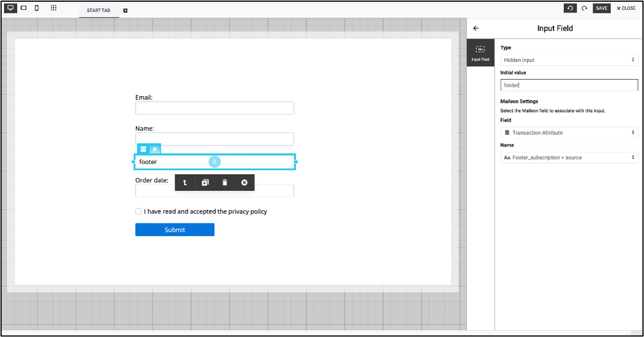Duplicate the selected footer element
The height and width of the screenshot is (337, 644).
pos(205,182)
